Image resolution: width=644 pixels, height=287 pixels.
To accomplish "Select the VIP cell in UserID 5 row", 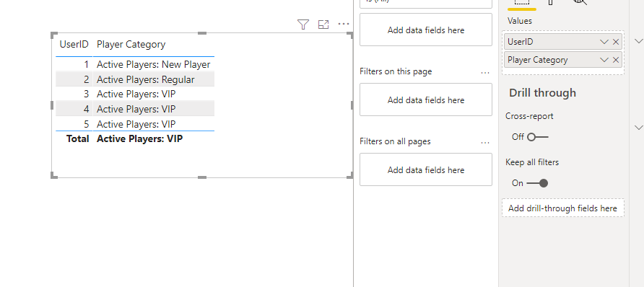I will click(153, 124).
